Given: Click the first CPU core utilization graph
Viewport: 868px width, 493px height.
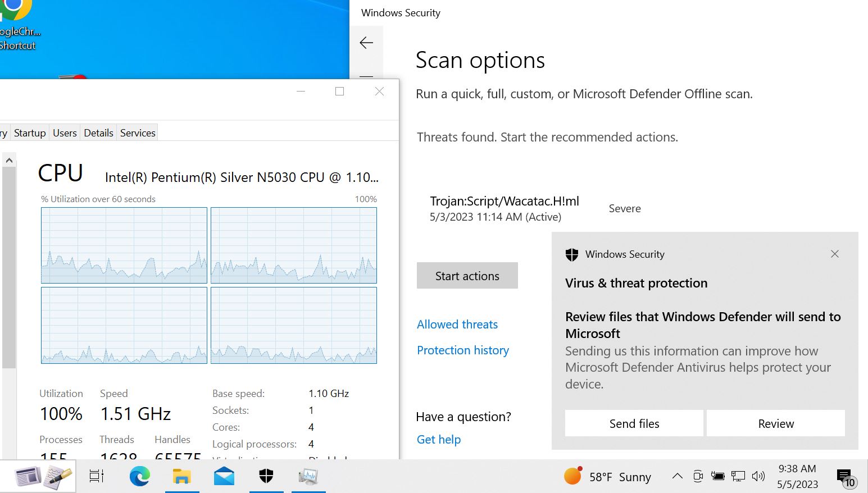Looking at the screenshot, I should [x=124, y=245].
